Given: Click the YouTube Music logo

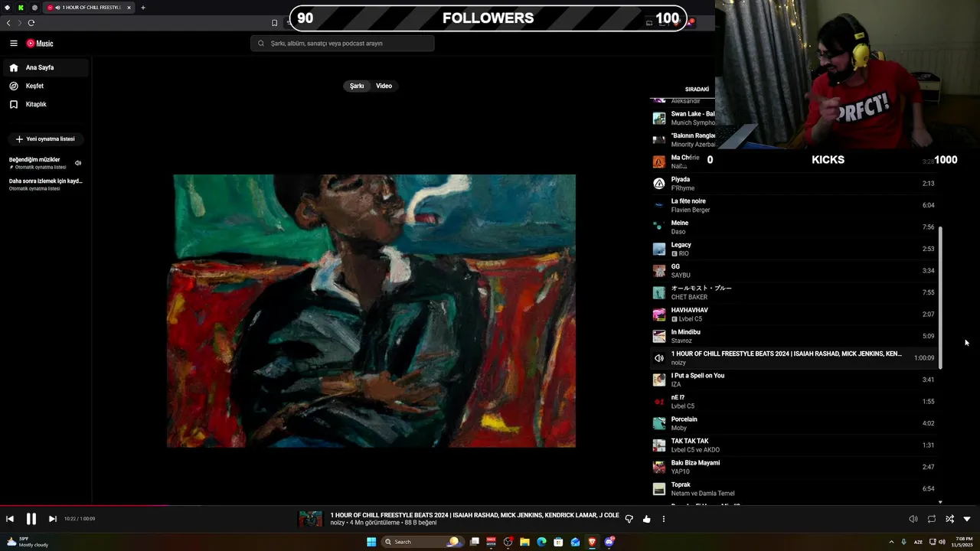Looking at the screenshot, I should 40,44.
